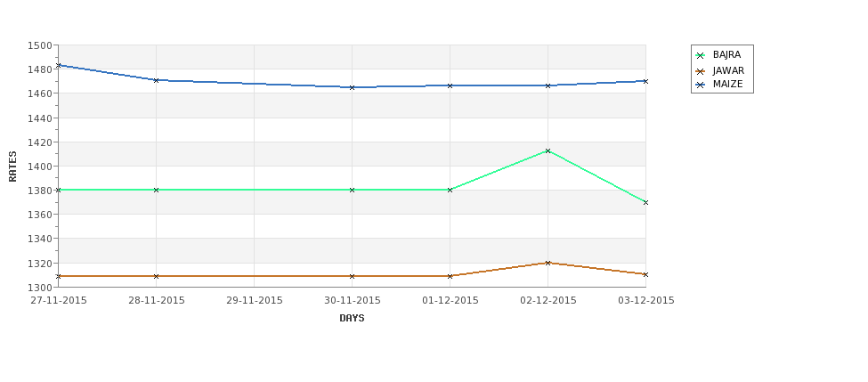
Task: Click the RATES axis title
Action: [x=12, y=167]
